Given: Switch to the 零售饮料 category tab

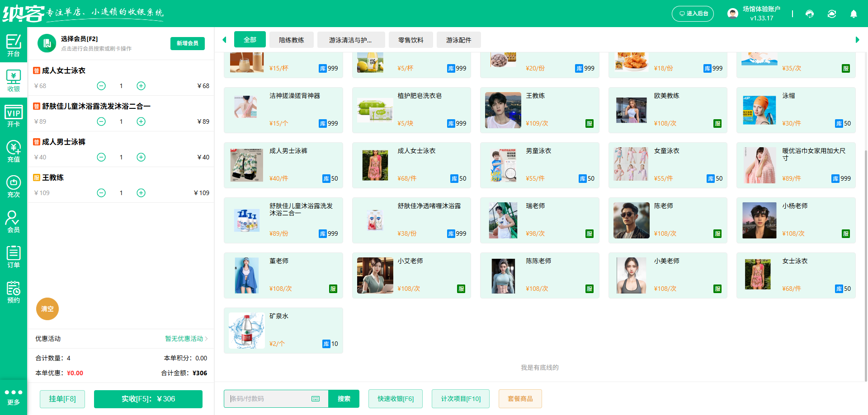Looking at the screenshot, I should (x=410, y=40).
